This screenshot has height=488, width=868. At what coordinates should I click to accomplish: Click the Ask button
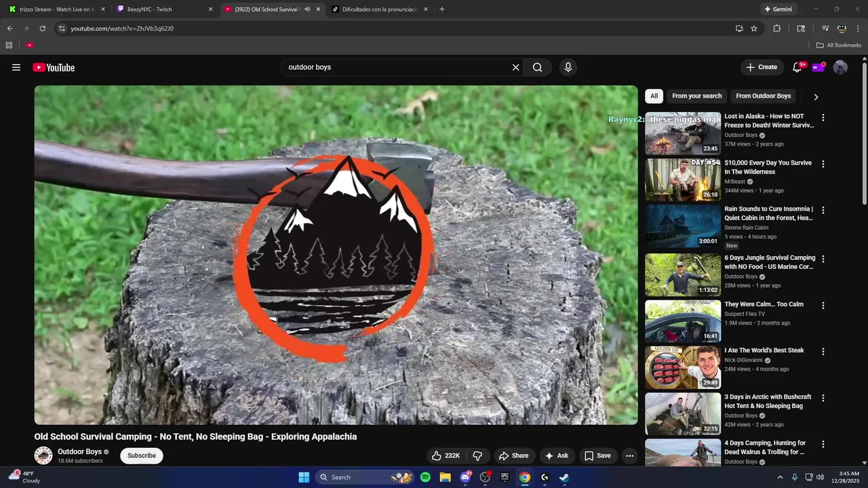[x=556, y=455]
